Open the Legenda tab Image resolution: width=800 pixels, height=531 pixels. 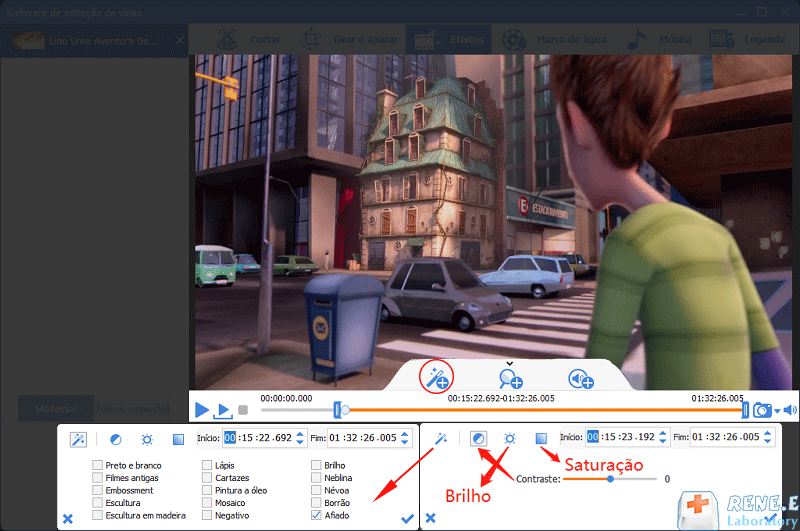(746, 39)
